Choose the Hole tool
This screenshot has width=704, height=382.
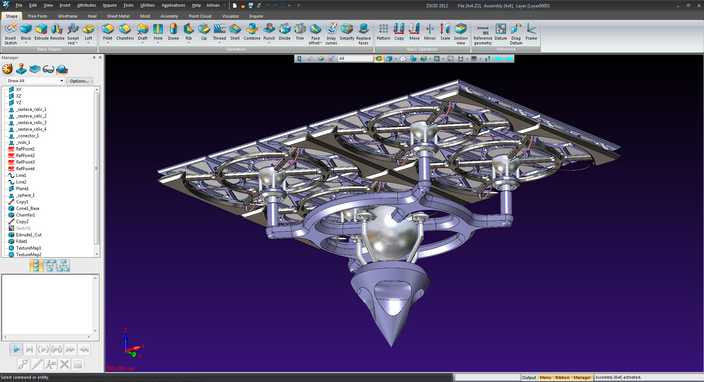(158, 32)
